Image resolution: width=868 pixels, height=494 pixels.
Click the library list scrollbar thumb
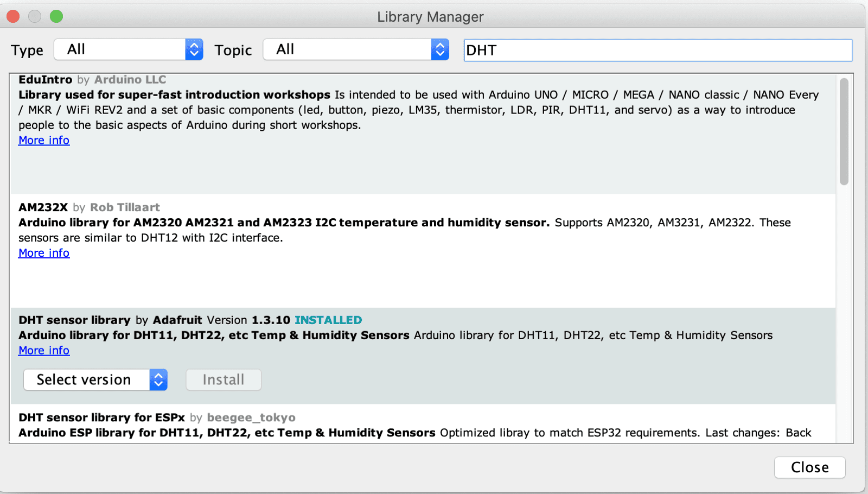coord(844,131)
